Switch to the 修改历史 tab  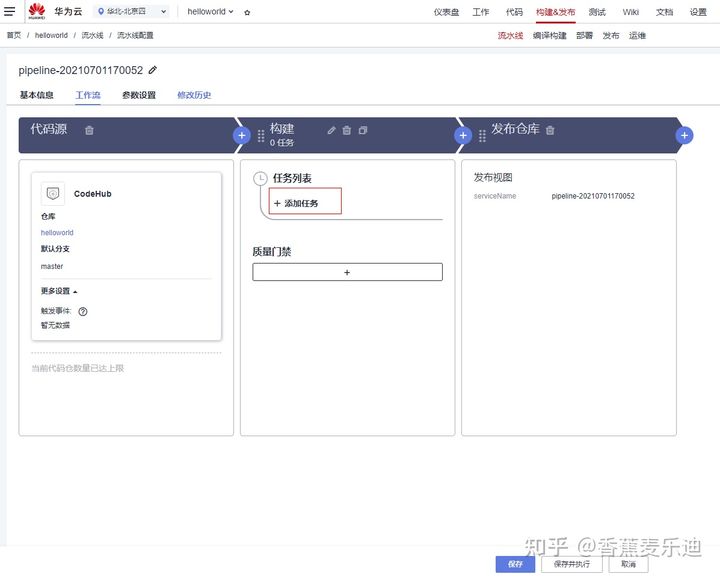[x=194, y=95]
